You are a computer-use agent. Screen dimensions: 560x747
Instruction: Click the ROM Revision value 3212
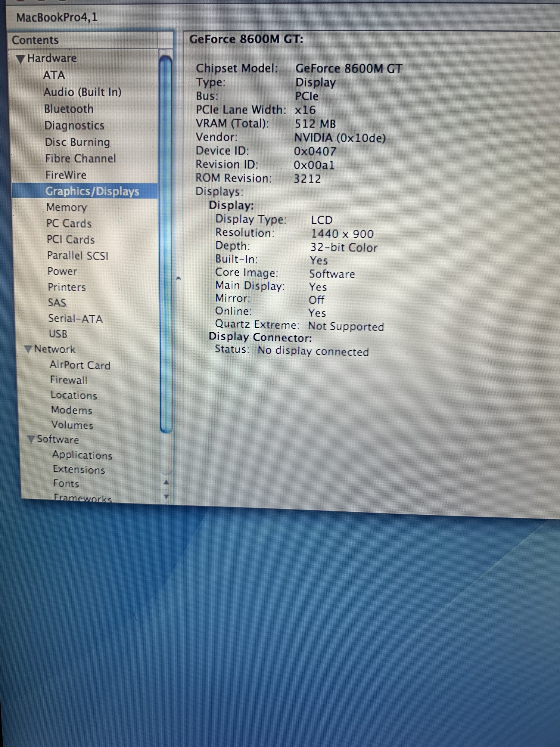[307, 179]
